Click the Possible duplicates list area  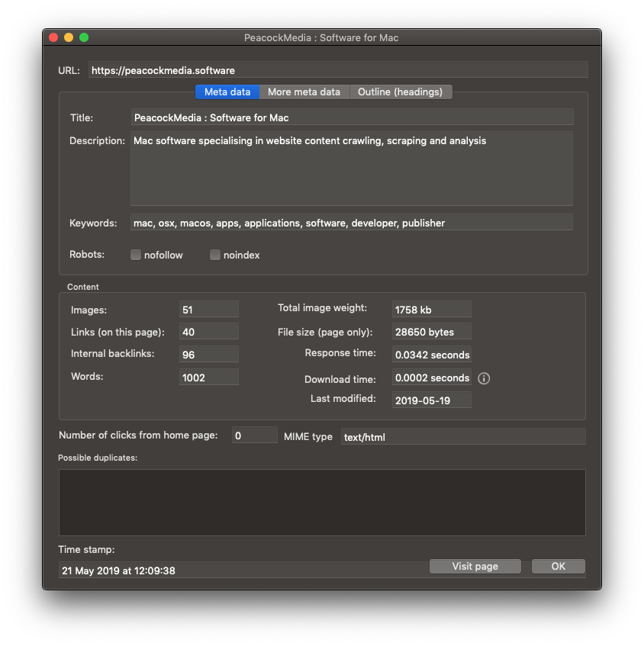point(321,502)
